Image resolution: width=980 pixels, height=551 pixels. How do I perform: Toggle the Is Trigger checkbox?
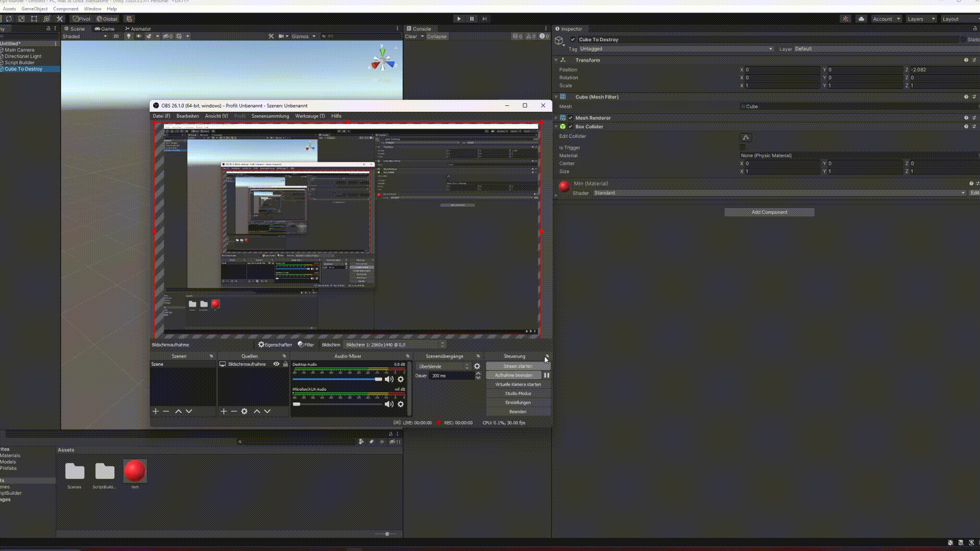743,147
